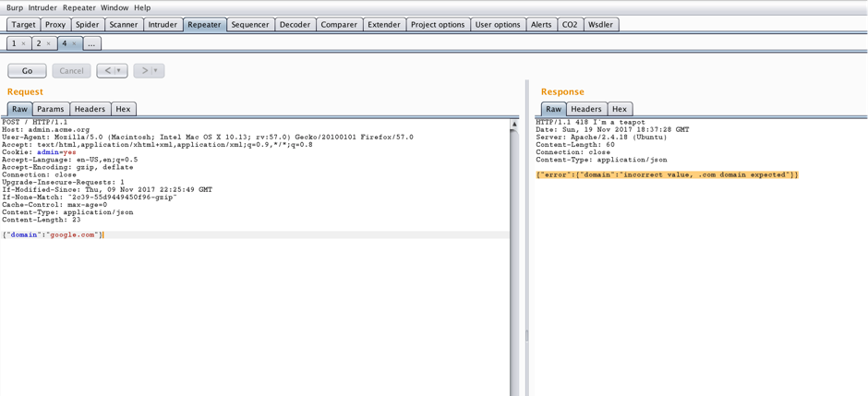Switch to the Target tab

(x=24, y=24)
